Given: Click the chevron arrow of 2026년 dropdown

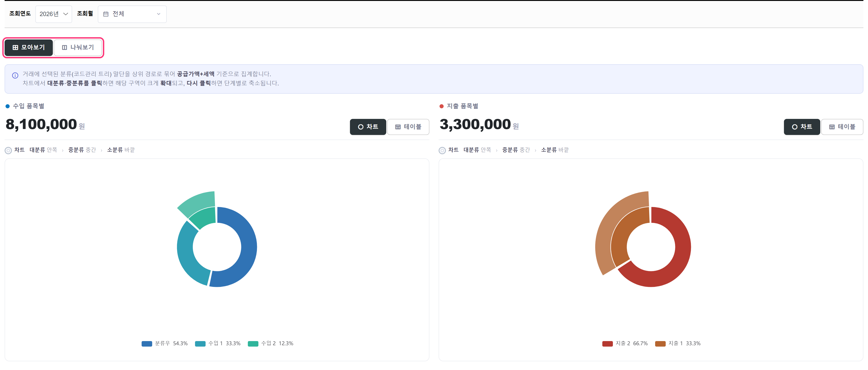Looking at the screenshot, I should (66, 14).
